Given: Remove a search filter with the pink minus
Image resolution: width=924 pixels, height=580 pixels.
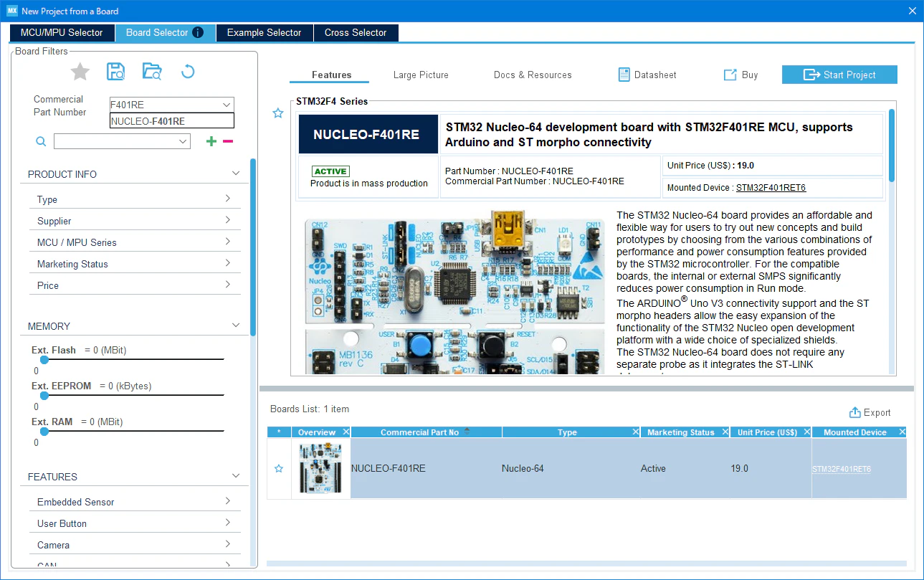Looking at the screenshot, I should coord(228,142).
